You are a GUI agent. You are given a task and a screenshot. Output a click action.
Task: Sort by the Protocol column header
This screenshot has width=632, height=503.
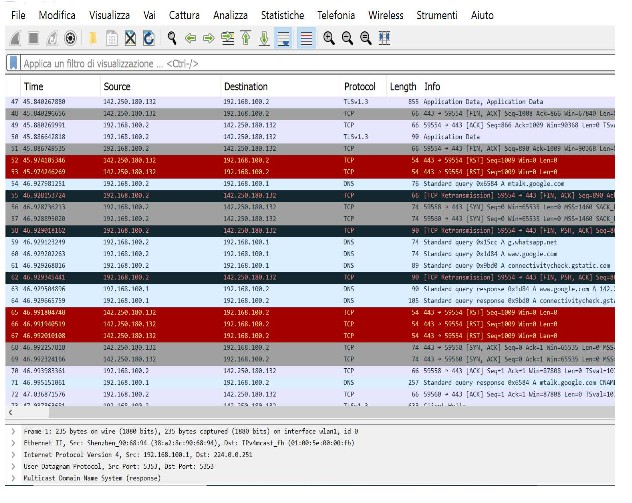tap(360, 87)
